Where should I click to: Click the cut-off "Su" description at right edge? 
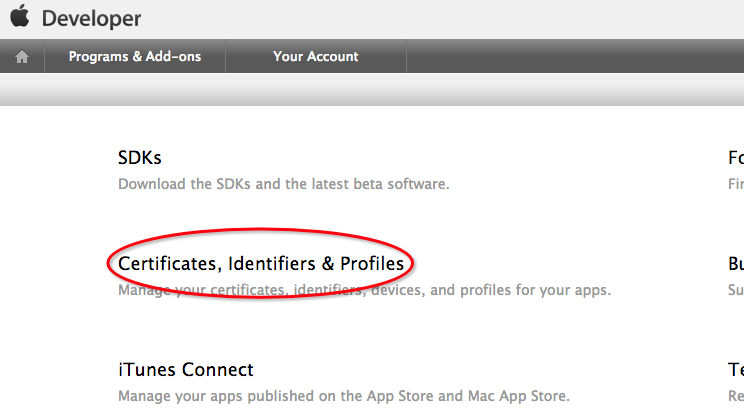[x=736, y=291]
